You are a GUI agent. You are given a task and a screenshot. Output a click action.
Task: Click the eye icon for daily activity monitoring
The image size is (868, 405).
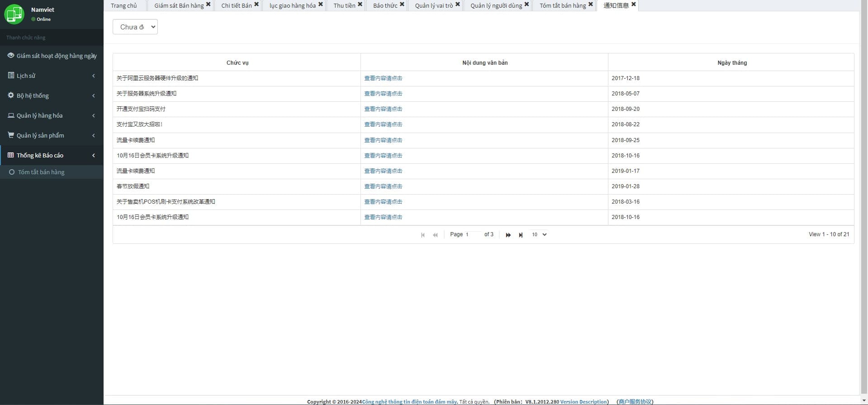tap(11, 56)
